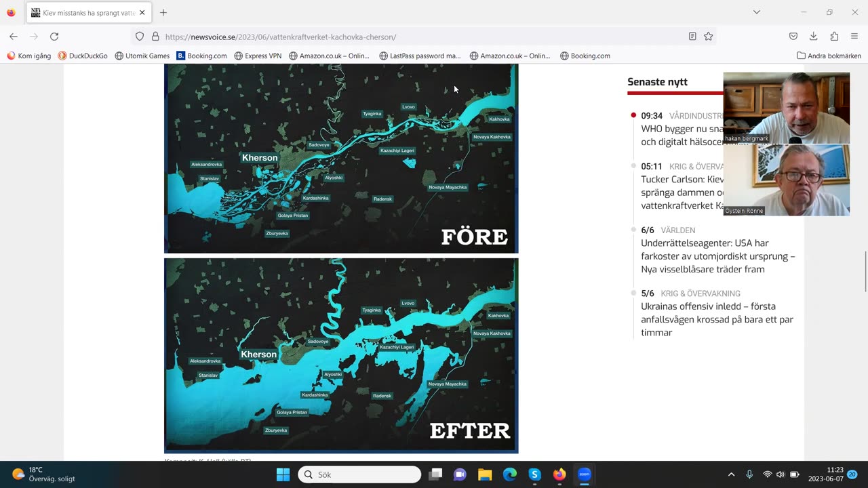
Task: Select the hakan bergmark video tile
Action: pyautogui.click(x=787, y=108)
